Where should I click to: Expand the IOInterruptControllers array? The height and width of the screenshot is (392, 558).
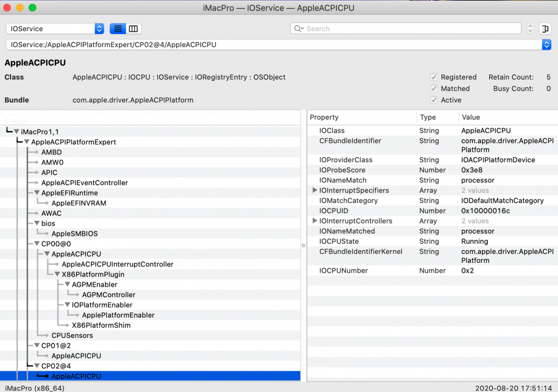(315, 221)
